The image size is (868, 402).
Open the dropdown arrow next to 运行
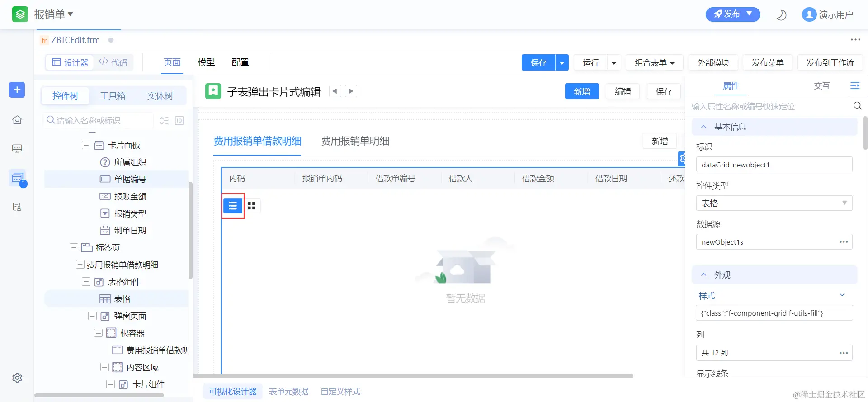[x=613, y=63]
